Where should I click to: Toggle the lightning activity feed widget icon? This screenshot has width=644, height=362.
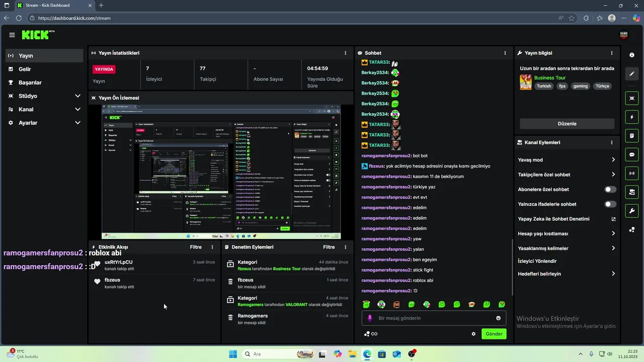click(x=632, y=117)
